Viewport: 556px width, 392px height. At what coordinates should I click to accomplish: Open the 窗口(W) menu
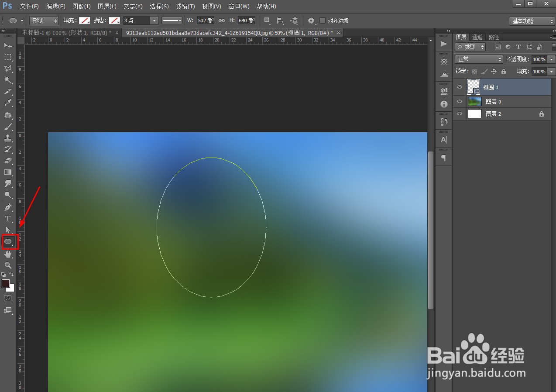pyautogui.click(x=239, y=6)
